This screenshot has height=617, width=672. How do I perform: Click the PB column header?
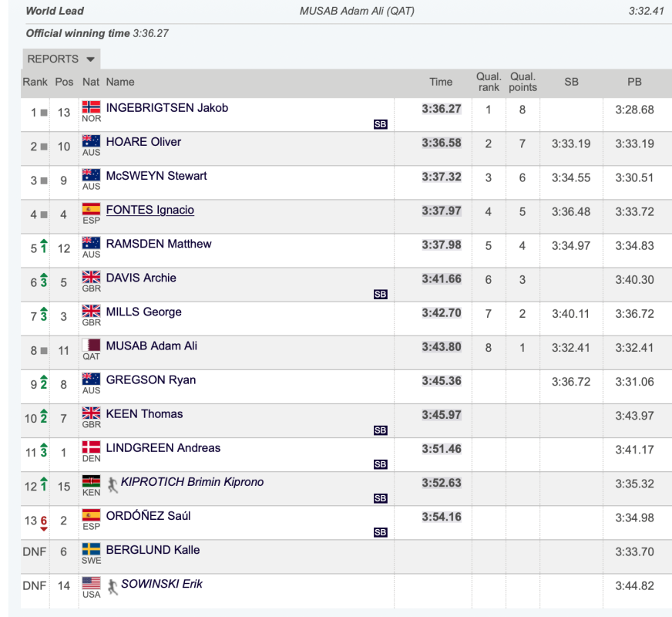(634, 82)
